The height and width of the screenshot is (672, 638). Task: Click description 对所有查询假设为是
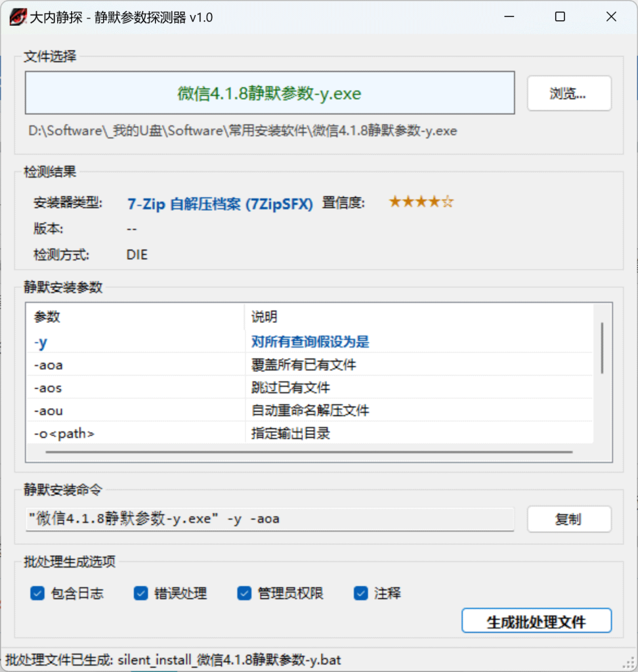click(310, 341)
